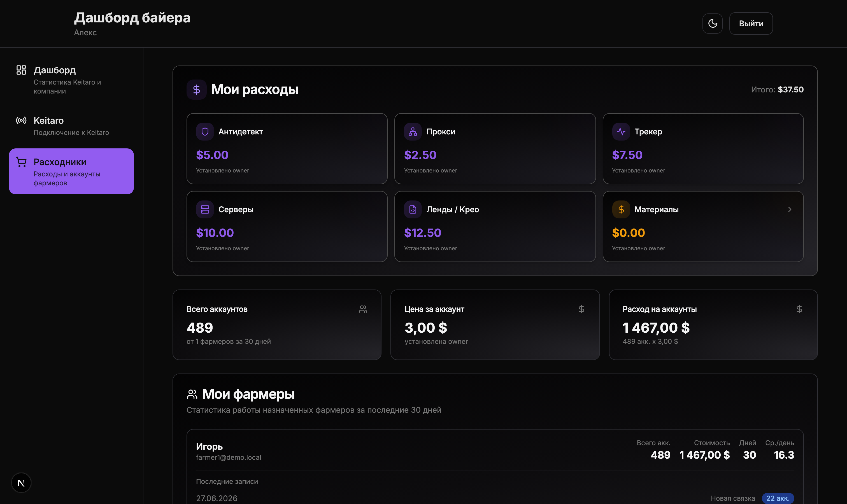The height and width of the screenshot is (504, 847).
Task: Click the Алекс username under title
Action: [85, 32]
